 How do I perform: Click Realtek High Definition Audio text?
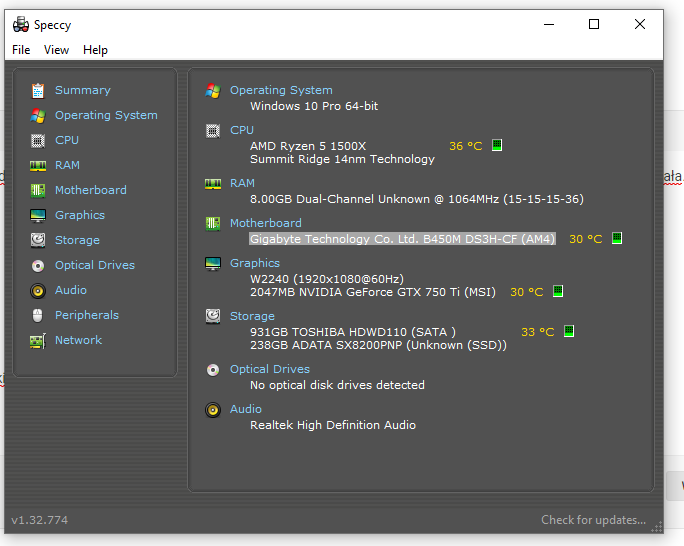[x=333, y=425]
